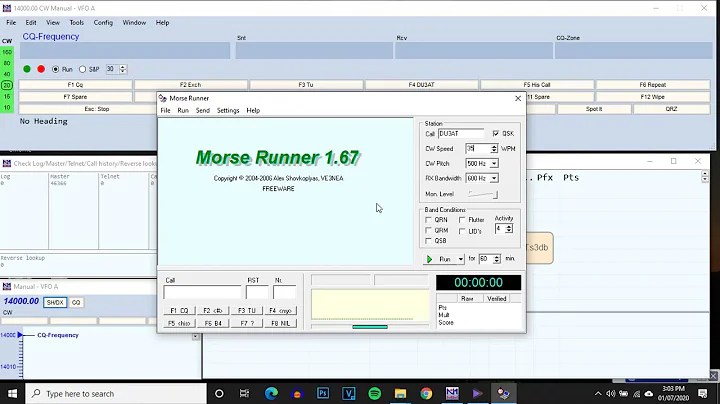
Task: Open network status in system tray
Action: coord(636,393)
